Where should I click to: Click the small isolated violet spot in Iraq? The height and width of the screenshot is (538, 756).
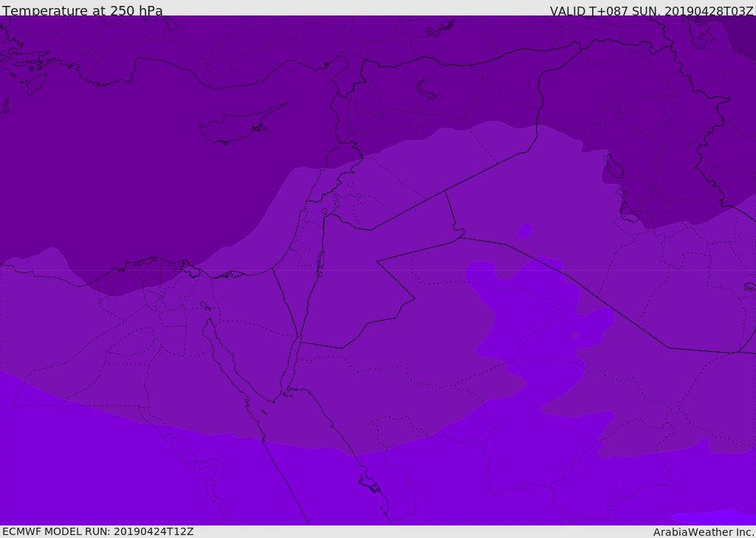525,231
